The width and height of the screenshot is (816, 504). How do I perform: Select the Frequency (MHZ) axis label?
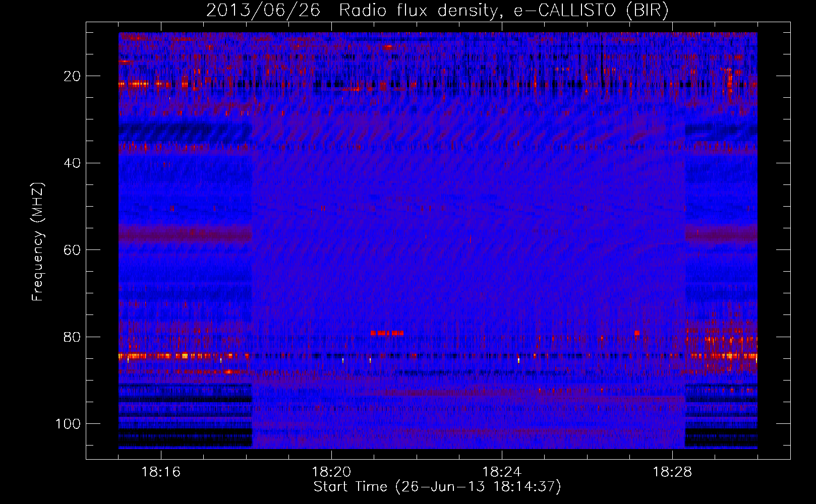click(x=38, y=241)
